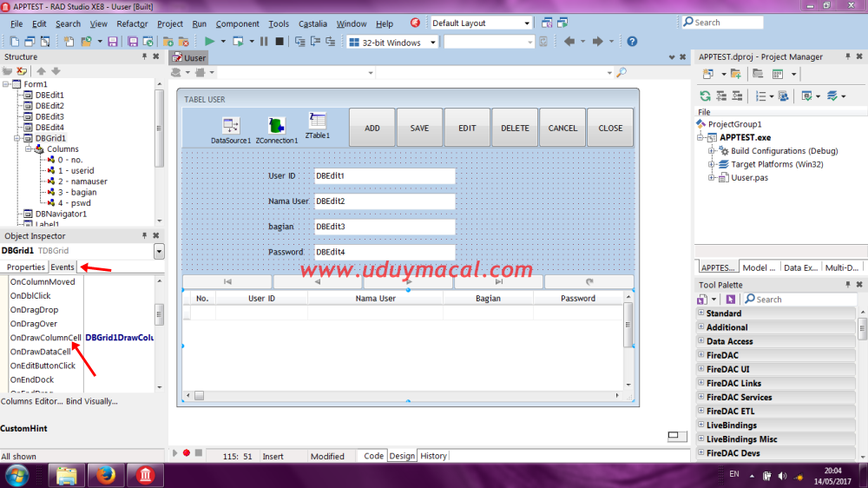
Task: Refresh the Project Manager with green arrows icon
Action: (x=705, y=96)
